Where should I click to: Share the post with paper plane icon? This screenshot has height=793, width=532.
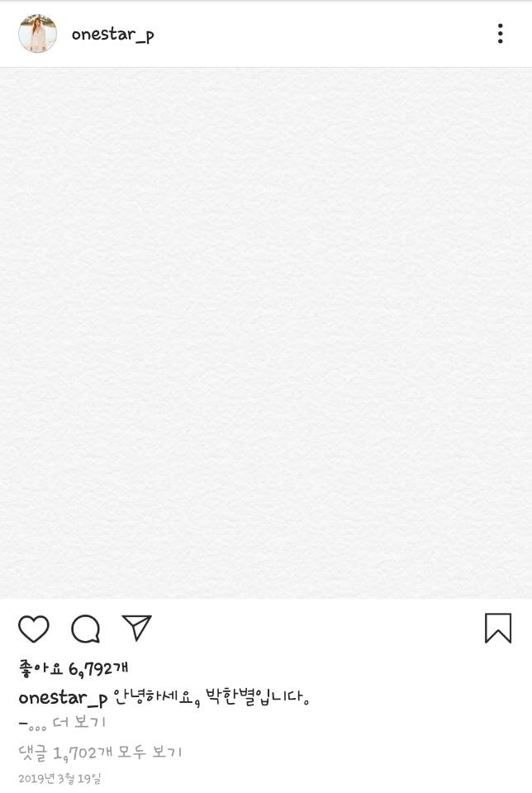pos(136,628)
